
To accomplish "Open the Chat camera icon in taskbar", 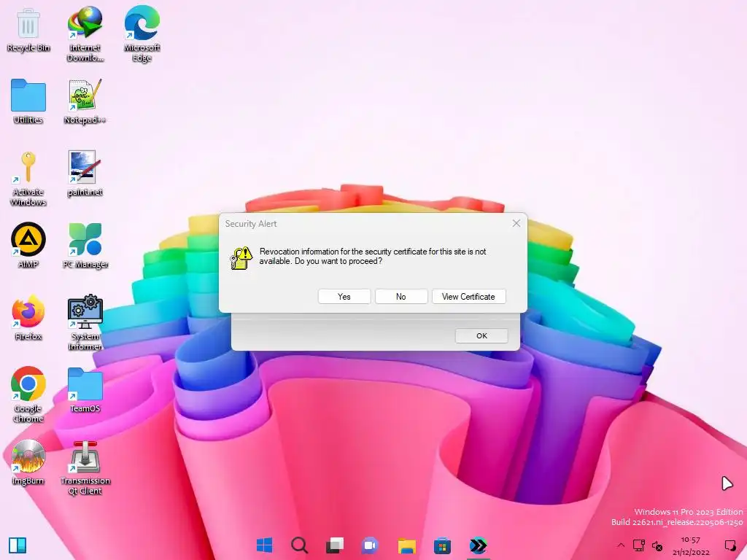I will [x=370, y=545].
